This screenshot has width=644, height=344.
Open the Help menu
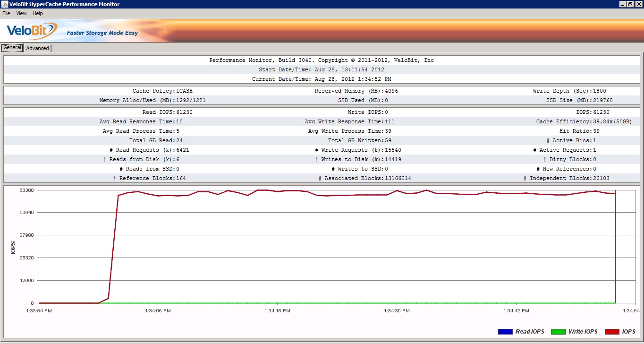(x=37, y=13)
